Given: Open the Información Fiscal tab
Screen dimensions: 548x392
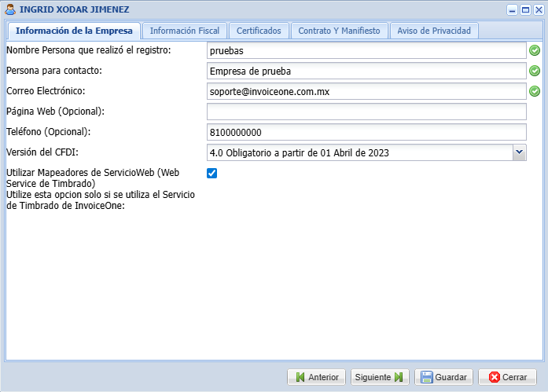Looking at the screenshot, I should 186,31.
